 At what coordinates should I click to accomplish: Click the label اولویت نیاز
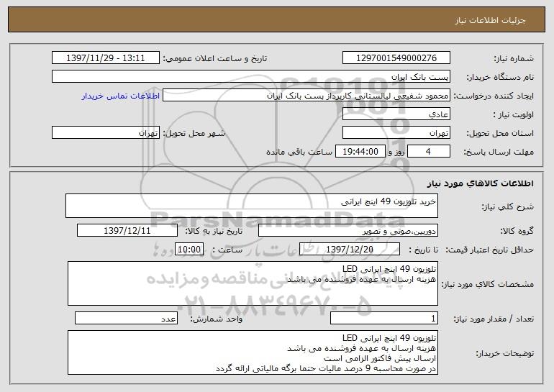coord(514,114)
